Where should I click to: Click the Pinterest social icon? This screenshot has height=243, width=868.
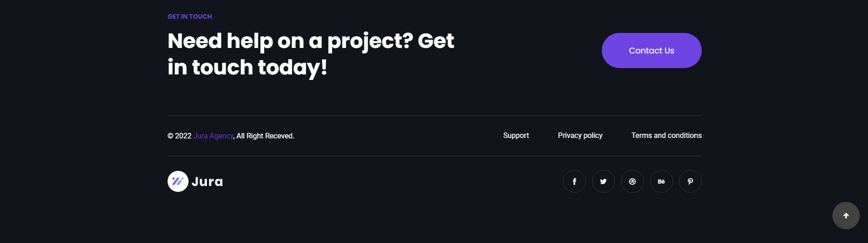click(690, 181)
